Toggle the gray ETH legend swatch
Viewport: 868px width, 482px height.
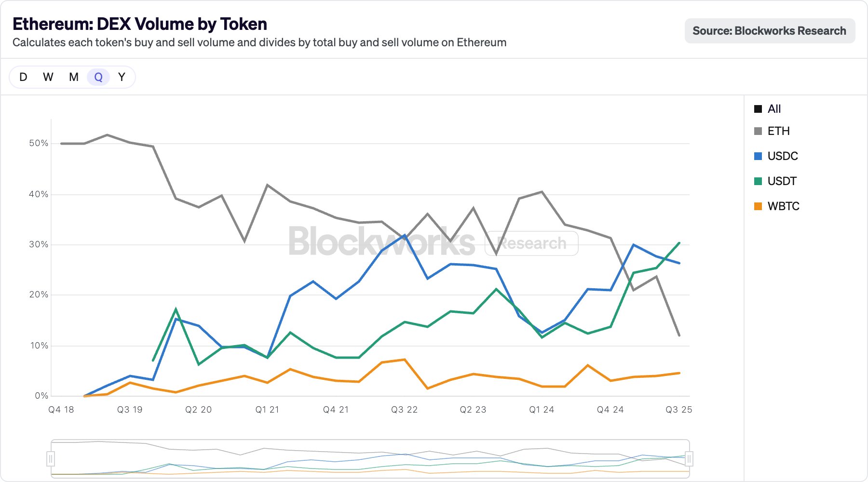coord(758,131)
